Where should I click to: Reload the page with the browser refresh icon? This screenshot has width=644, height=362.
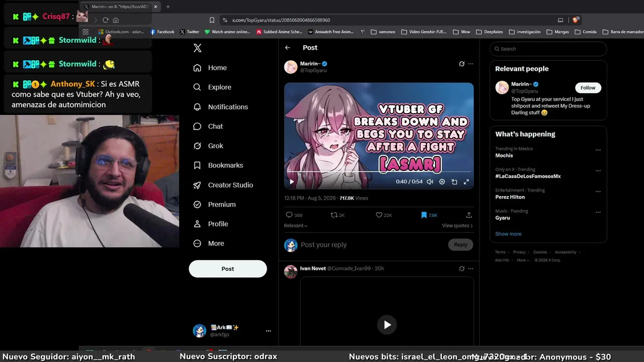point(105,20)
